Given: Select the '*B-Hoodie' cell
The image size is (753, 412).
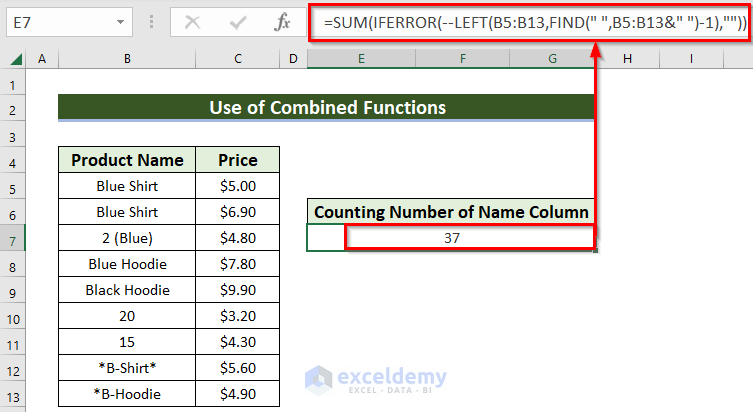Looking at the screenshot, I should (x=127, y=394).
